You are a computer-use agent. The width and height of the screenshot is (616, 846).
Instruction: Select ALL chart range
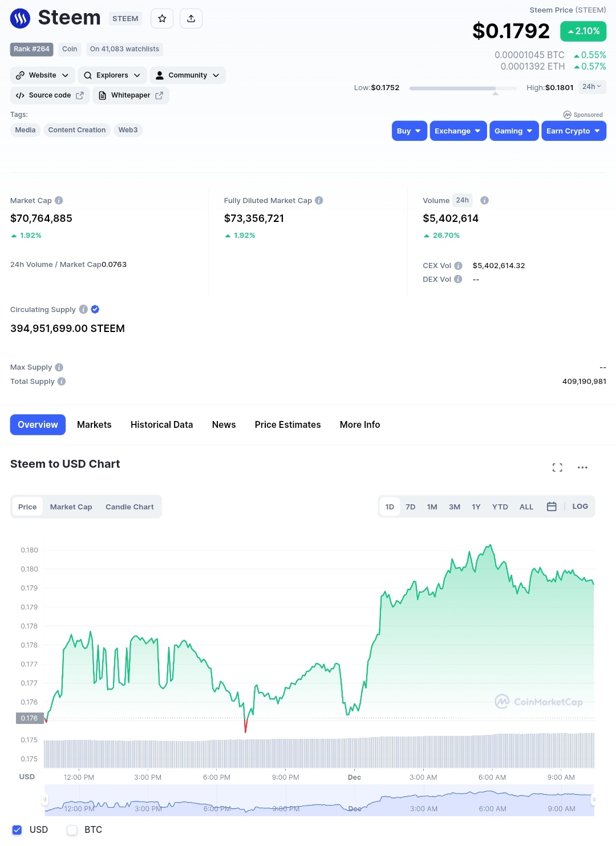point(526,507)
